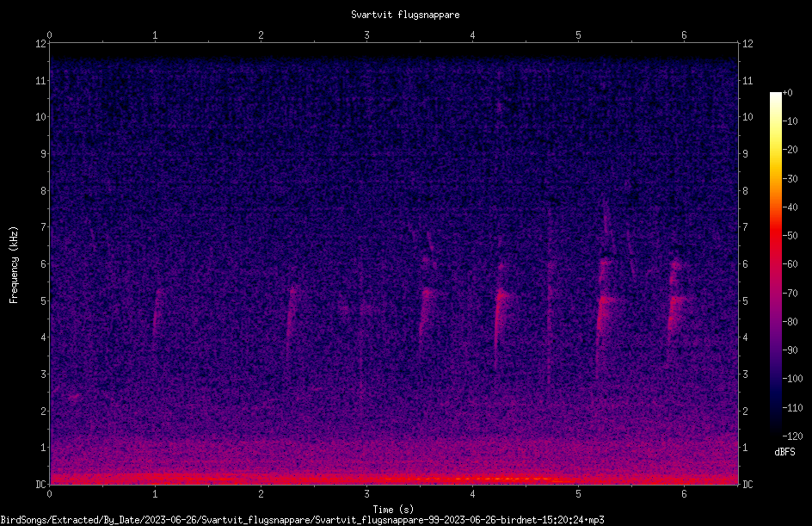Select the '+0' colorbar tick label

[x=787, y=93]
